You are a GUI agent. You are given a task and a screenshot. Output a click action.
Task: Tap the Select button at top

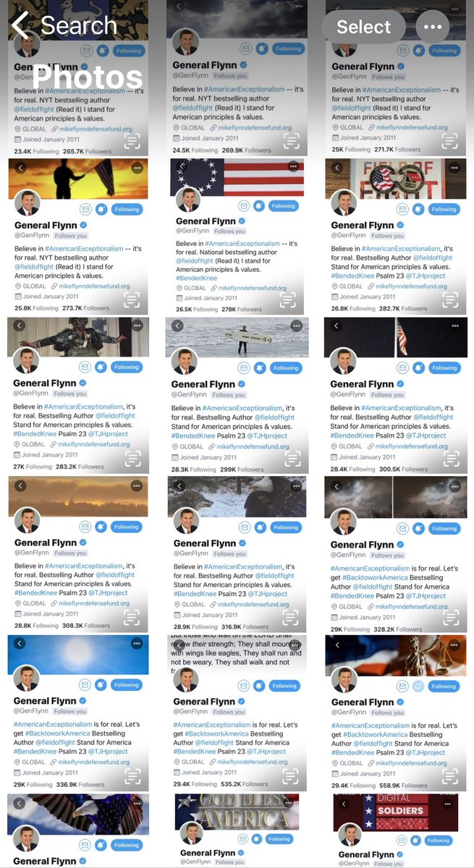(364, 27)
